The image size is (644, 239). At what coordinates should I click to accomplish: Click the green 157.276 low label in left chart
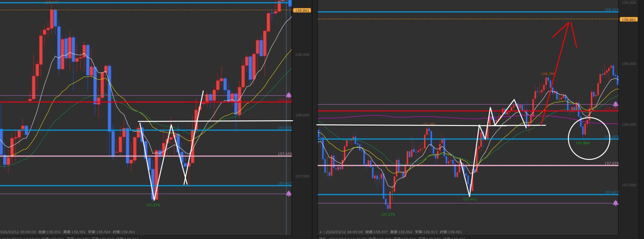click(x=152, y=205)
